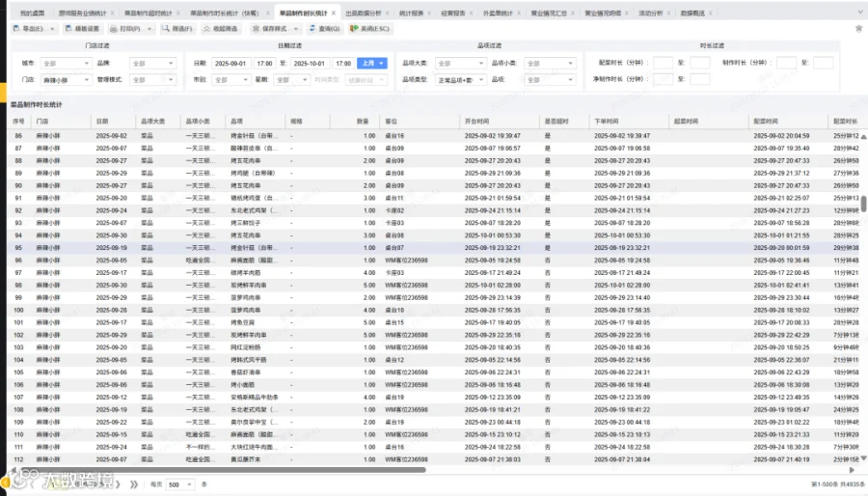Image resolution: width=868 pixels, height=496 pixels.
Task: Select row 95 in the table
Action: tap(433, 247)
